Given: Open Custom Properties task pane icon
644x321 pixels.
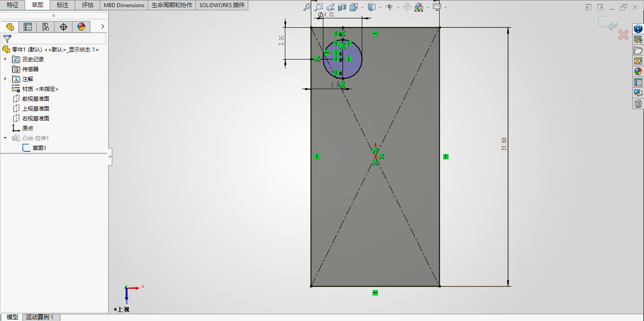Looking at the screenshot, I should (638, 82).
